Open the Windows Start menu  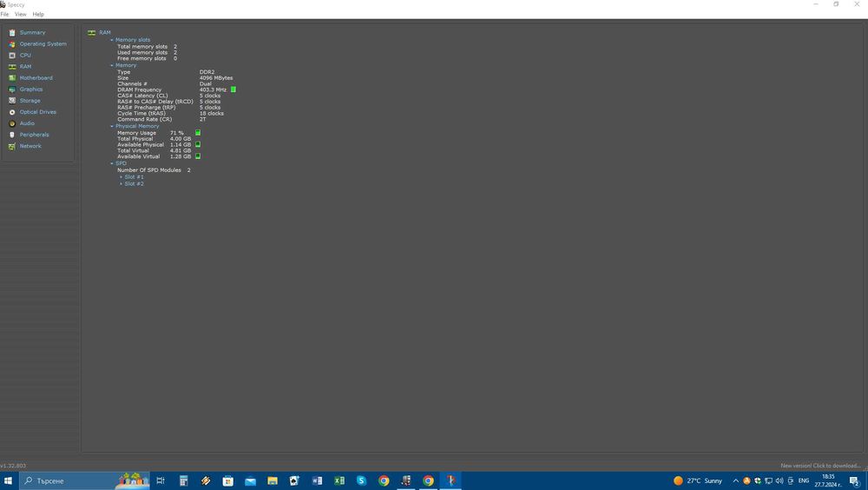tap(9, 480)
